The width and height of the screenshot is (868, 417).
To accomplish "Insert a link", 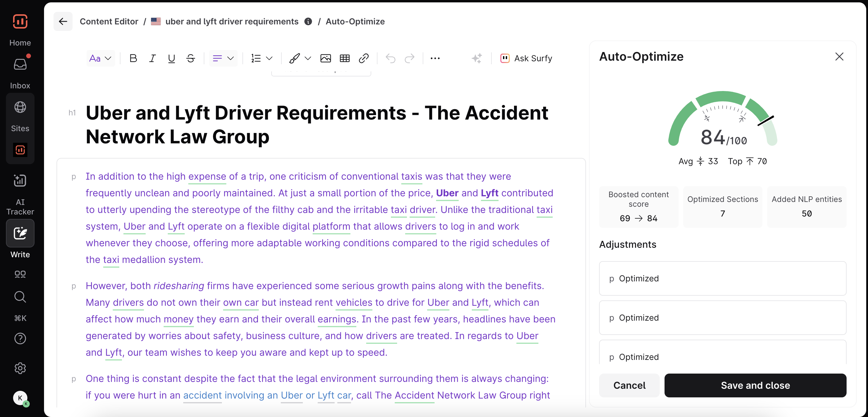I will pos(364,58).
